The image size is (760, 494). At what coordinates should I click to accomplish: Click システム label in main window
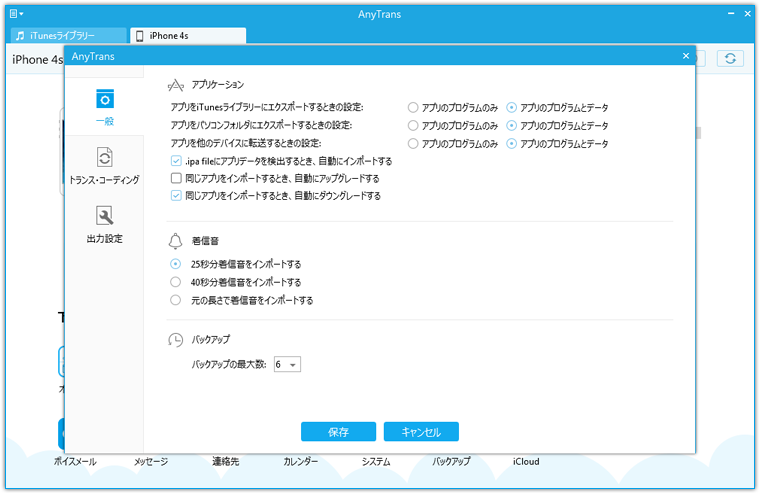pyautogui.click(x=376, y=462)
